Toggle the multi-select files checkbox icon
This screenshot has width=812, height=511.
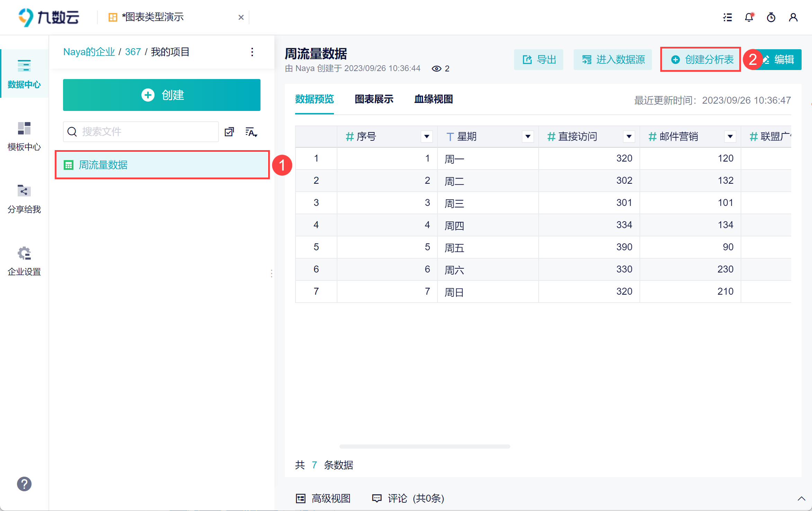(x=229, y=132)
